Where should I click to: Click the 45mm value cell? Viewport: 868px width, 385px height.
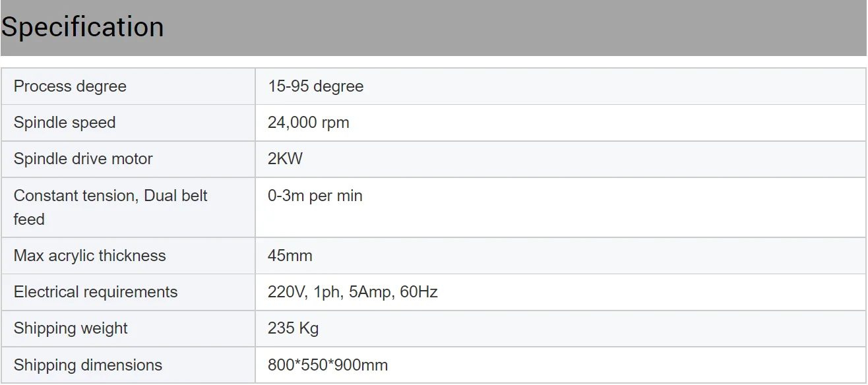pyautogui.click(x=290, y=256)
